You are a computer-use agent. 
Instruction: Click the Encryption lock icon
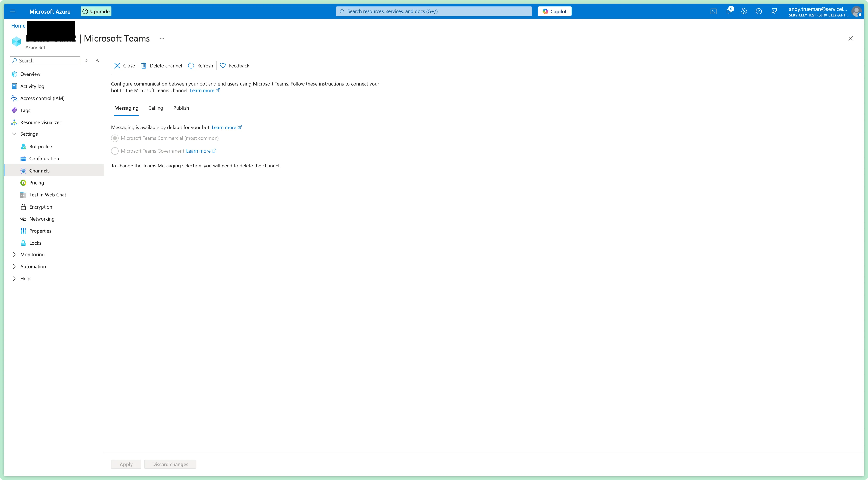click(23, 207)
